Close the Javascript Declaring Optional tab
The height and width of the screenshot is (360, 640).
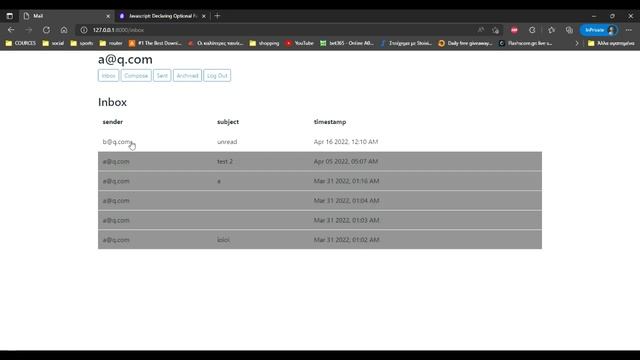[x=204, y=16]
